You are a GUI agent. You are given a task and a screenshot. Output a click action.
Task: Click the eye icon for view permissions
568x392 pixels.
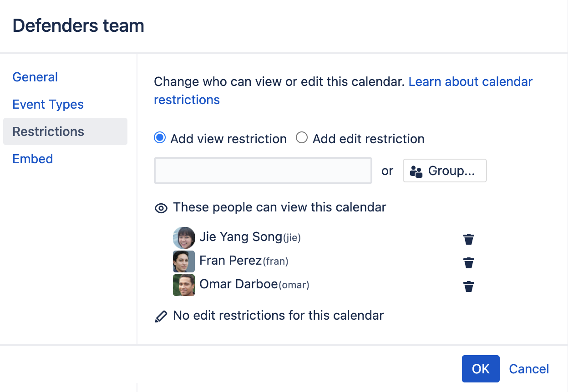tap(161, 208)
